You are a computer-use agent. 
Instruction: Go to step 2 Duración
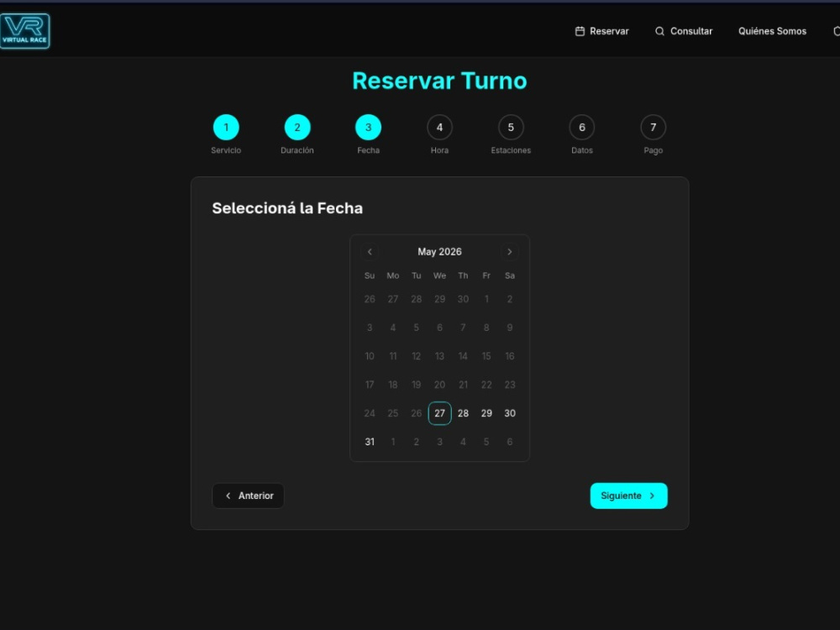click(297, 128)
